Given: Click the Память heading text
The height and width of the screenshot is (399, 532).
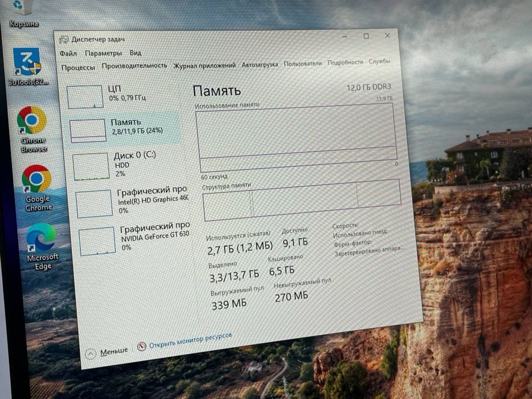Looking at the screenshot, I should 217,91.
